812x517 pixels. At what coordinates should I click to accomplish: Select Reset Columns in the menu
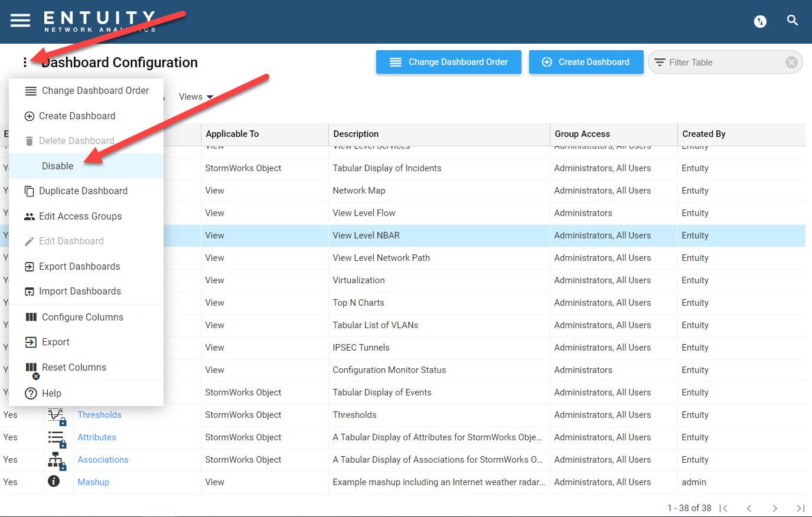86,368
